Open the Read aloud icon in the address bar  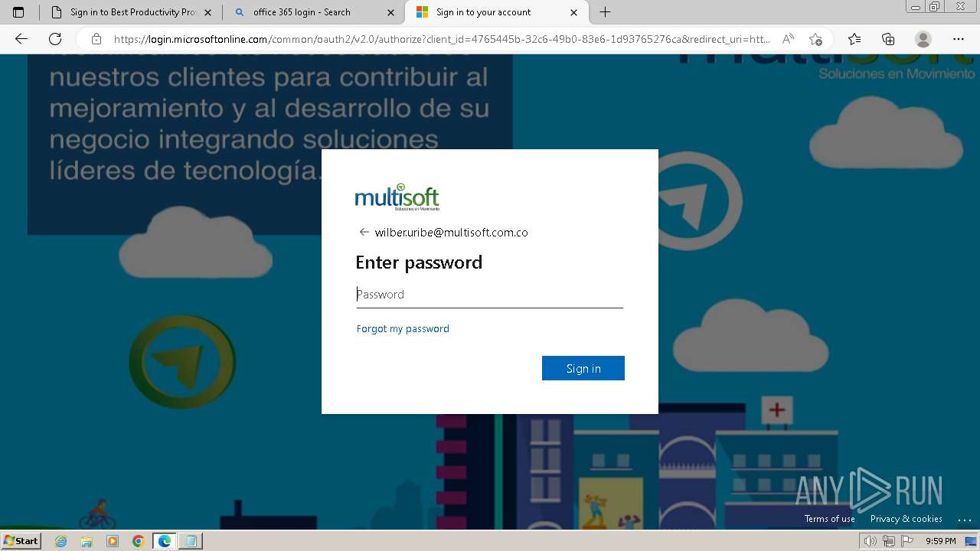[x=788, y=39]
